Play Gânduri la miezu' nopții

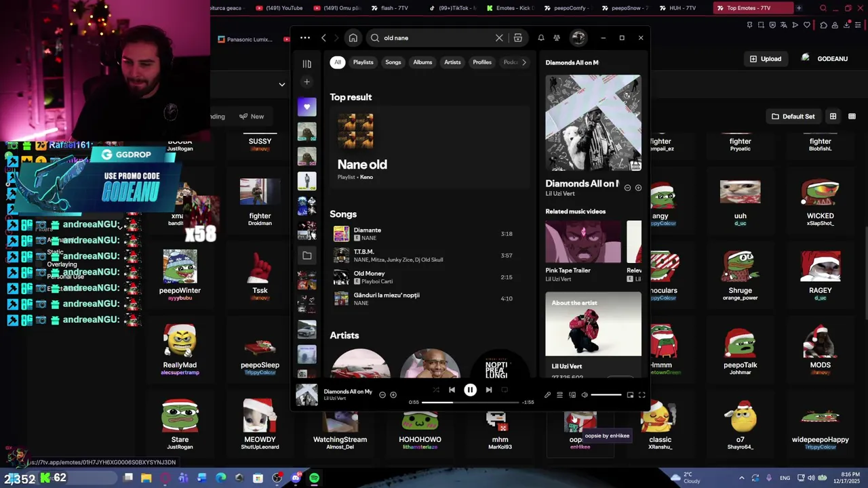[429, 299]
